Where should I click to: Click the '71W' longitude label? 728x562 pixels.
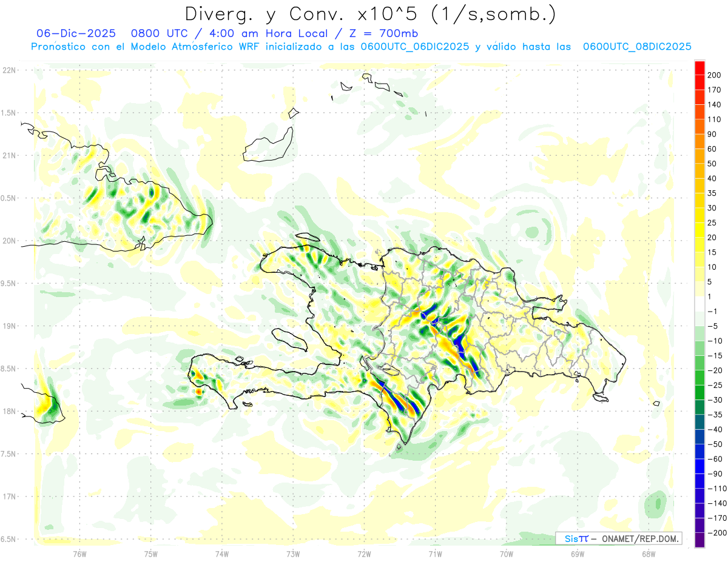point(435,555)
